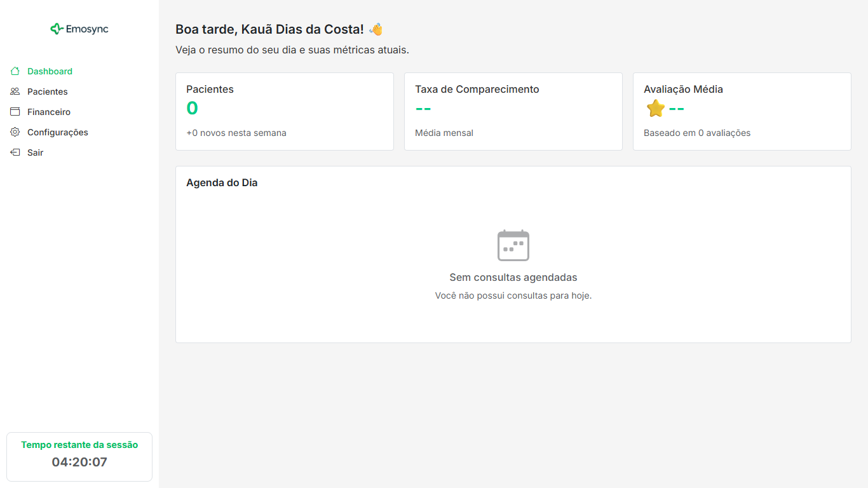Select the Taxa de Comparecimento card
The height and width of the screenshot is (488, 868).
pos(513,111)
